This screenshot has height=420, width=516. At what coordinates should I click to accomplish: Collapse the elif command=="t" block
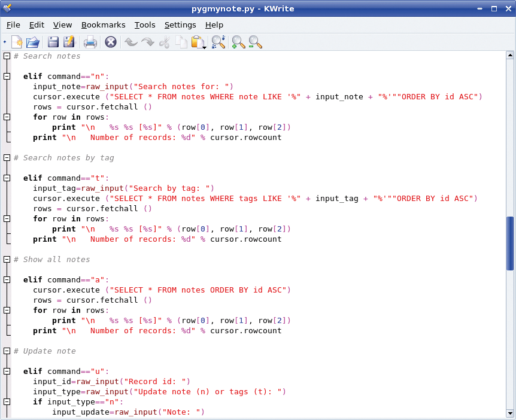(x=7, y=178)
